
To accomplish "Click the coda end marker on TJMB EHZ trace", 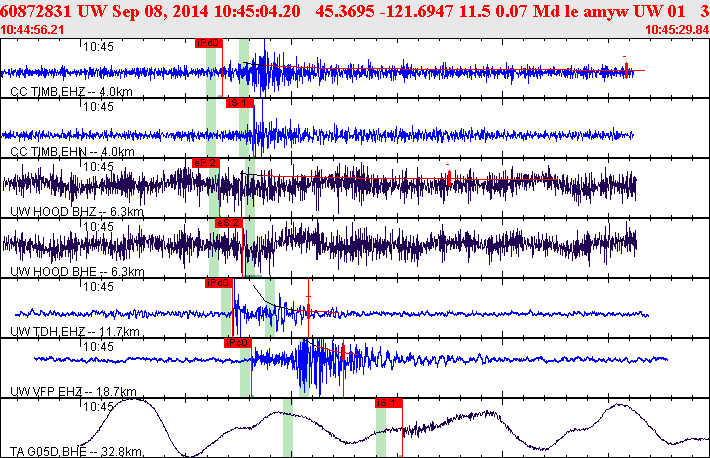I will pos(626,71).
